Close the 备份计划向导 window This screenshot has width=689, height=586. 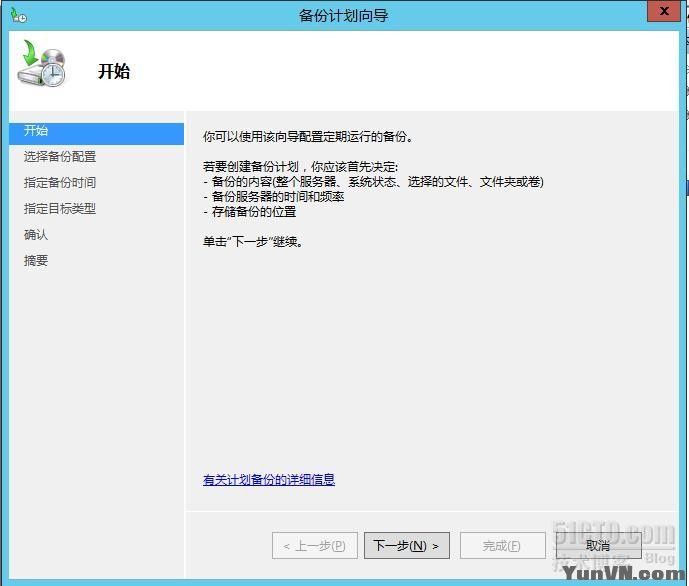(664, 11)
